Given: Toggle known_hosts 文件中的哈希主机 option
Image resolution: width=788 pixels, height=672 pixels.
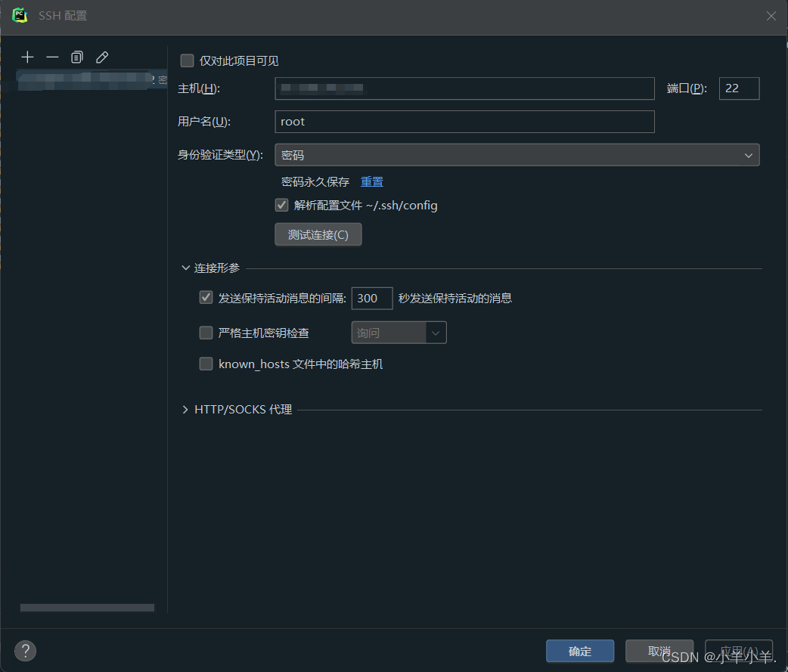Looking at the screenshot, I should [x=206, y=364].
